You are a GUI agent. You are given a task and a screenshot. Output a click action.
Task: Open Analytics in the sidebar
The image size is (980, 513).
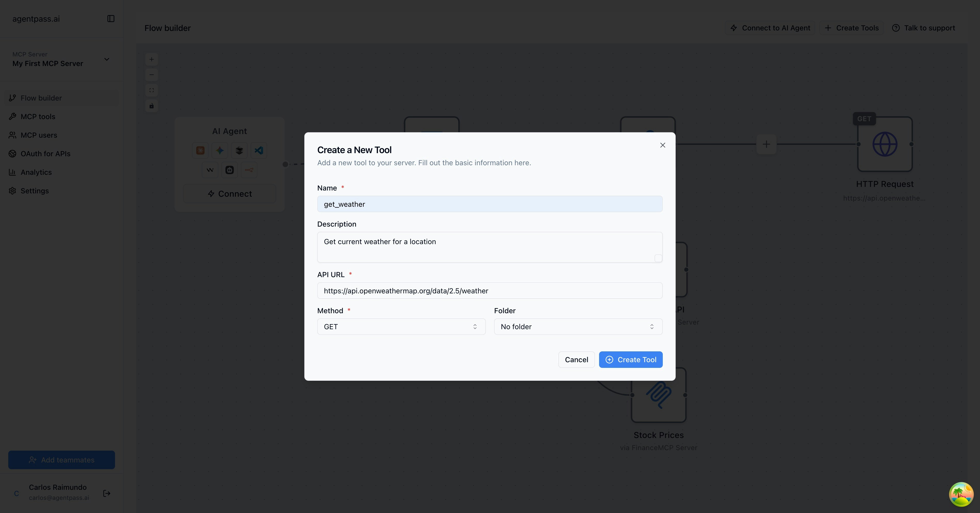click(36, 172)
